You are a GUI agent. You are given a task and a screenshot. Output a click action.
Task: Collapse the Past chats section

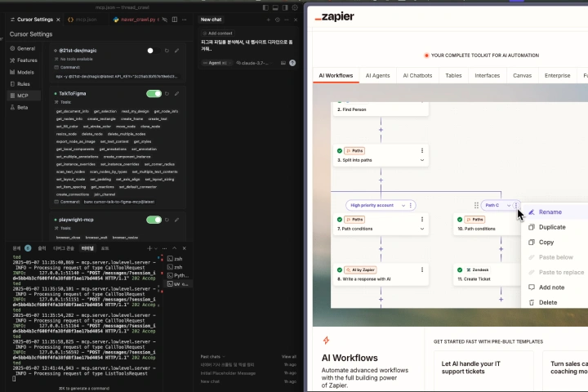(x=212, y=357)
